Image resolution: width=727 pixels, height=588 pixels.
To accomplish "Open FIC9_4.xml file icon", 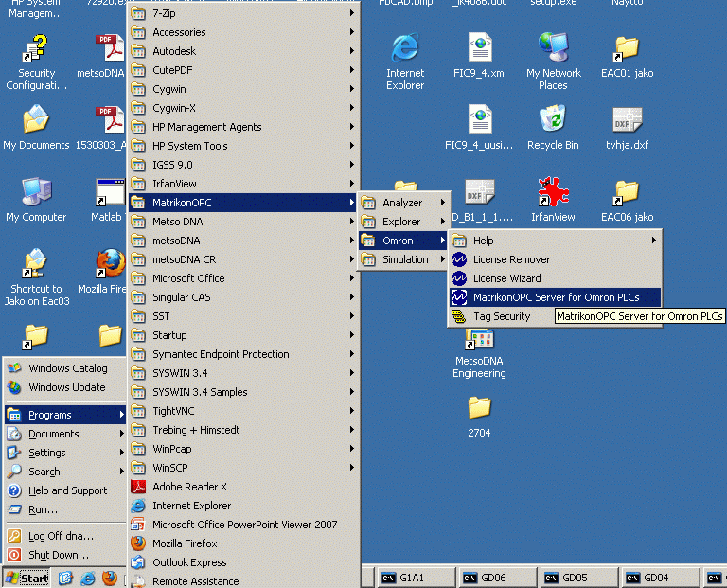I will (480, 48).
